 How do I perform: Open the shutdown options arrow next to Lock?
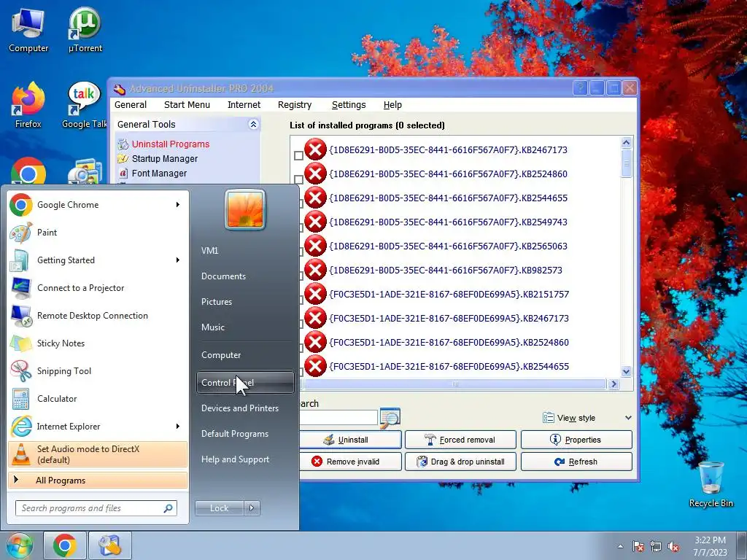(252, 508)
